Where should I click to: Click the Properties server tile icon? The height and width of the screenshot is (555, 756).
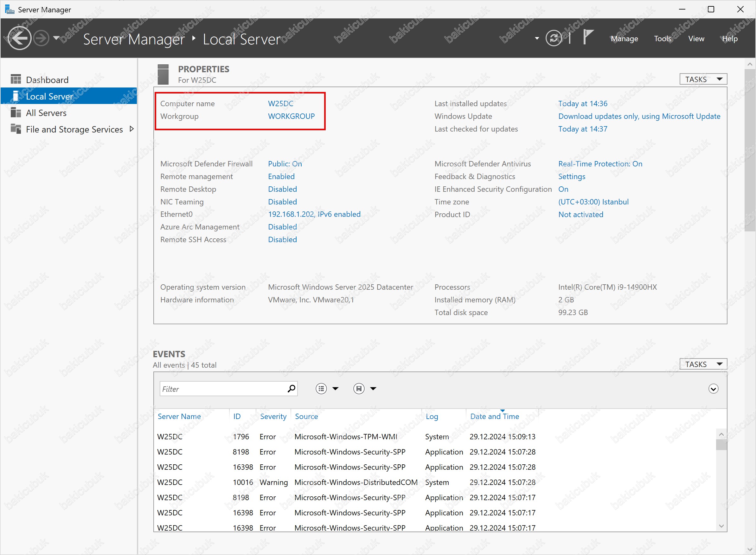163,74
